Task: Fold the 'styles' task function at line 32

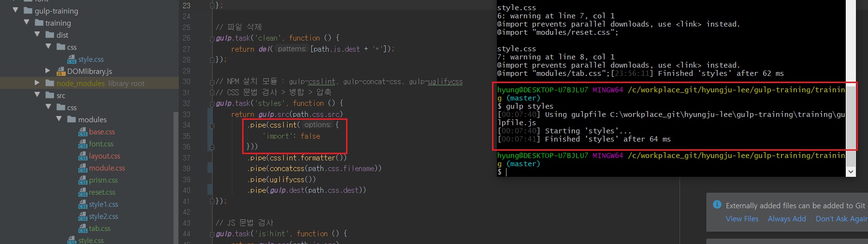Action: point(212,103)
